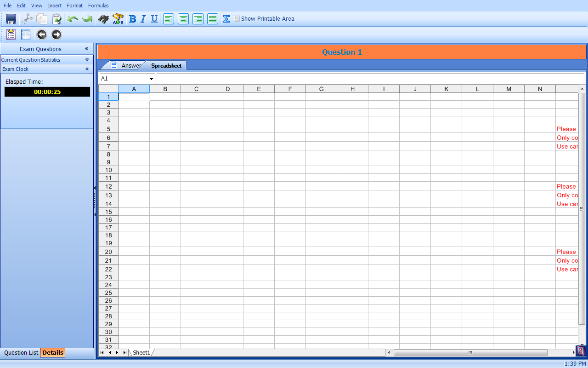Click the Save floppy disk icon

pyautogui.click(x=11, y=19)
